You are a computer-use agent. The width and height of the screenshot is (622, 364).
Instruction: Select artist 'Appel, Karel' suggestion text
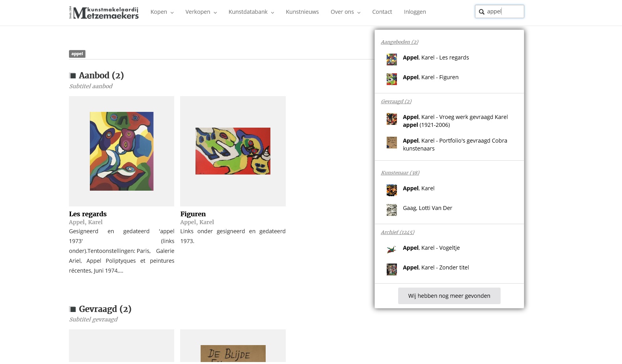click(x=419, y=188)
